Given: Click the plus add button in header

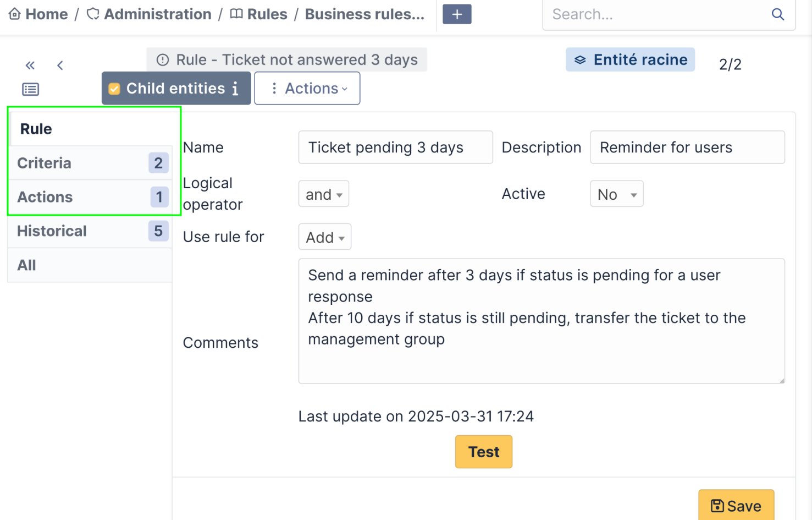Looking at the screenshot, I should (457, 14).
